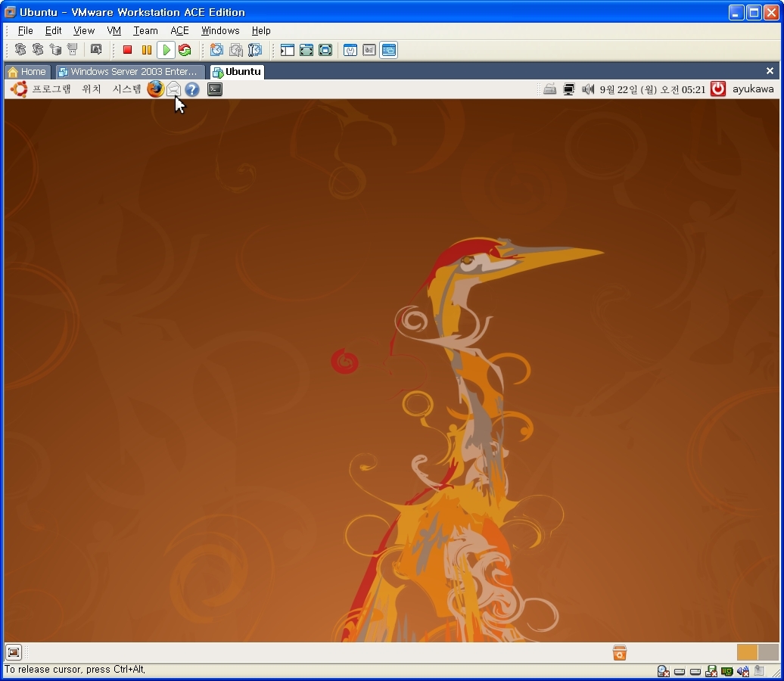The image size is (784, 681).
Task: Show the appliance view
Action: coord(369,50)
